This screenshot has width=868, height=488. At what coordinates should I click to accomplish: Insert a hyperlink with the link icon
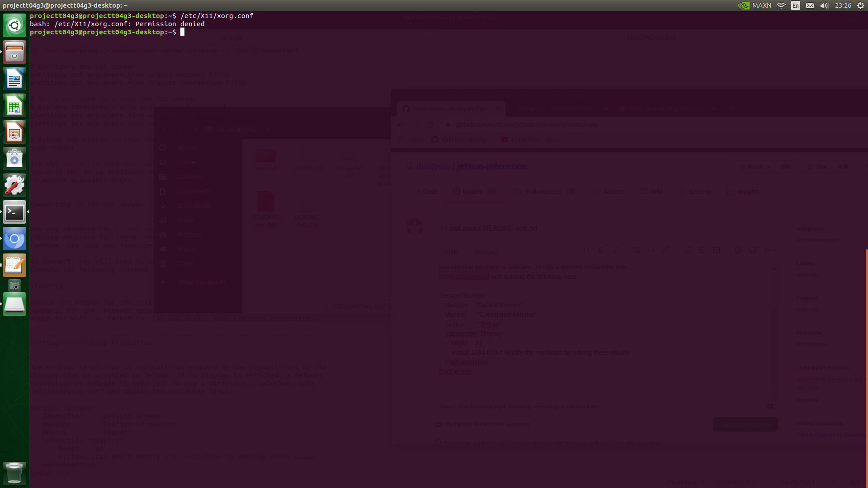(665, 250)
